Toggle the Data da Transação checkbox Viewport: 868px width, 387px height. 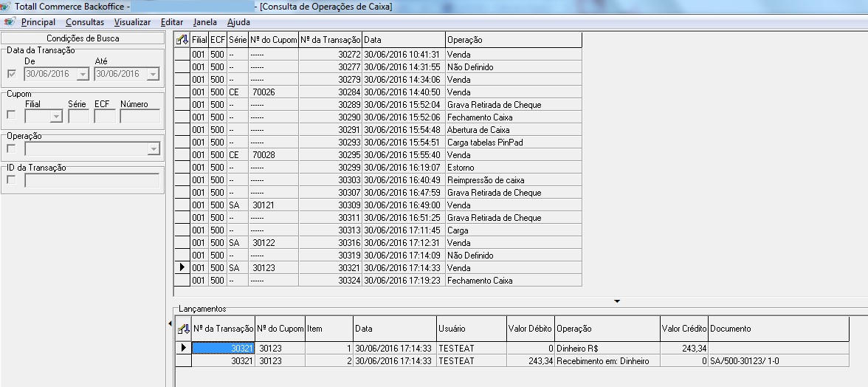coord(12,74)
